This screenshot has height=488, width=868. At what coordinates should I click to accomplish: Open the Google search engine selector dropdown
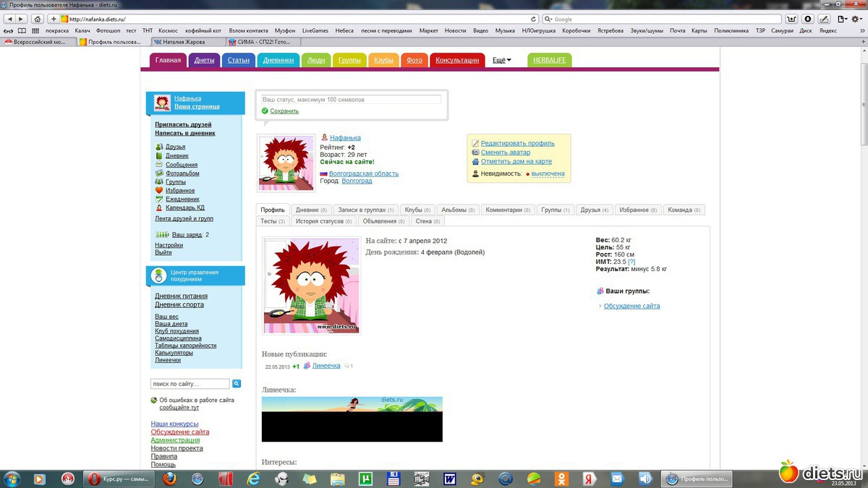[549, 19]
